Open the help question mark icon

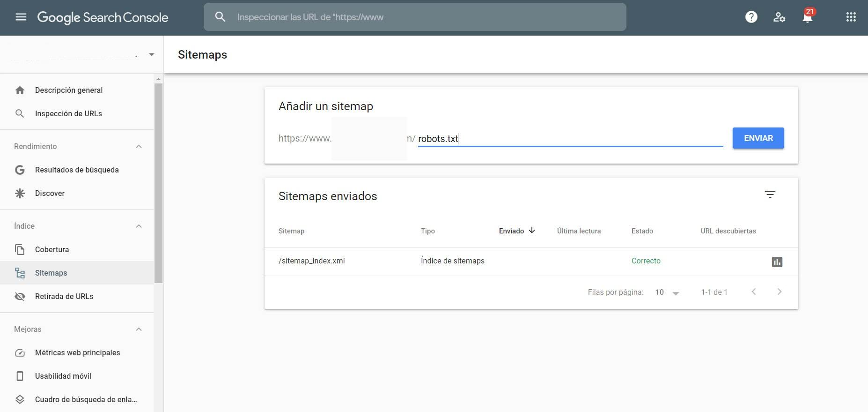pos(751,17)
